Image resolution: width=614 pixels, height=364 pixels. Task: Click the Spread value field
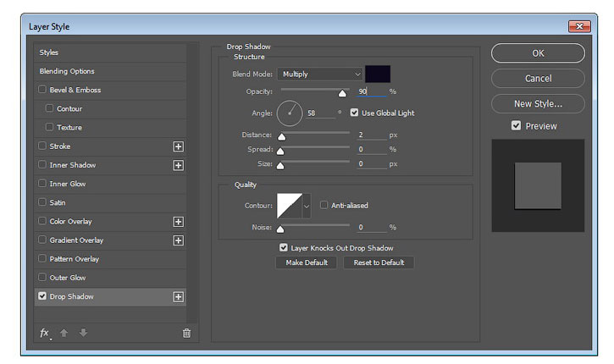click(372, 149)
